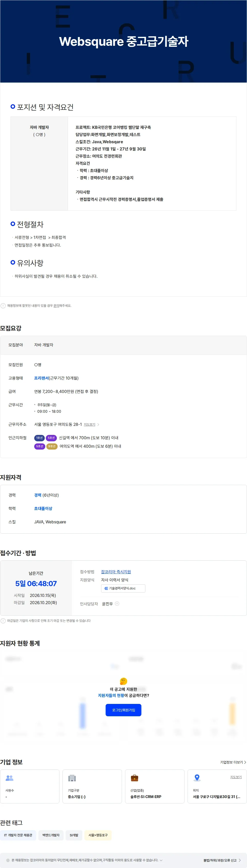Viewport: 247px width, 868px height.
Task: Select the SI개발 tag
Action: point(74,835)
